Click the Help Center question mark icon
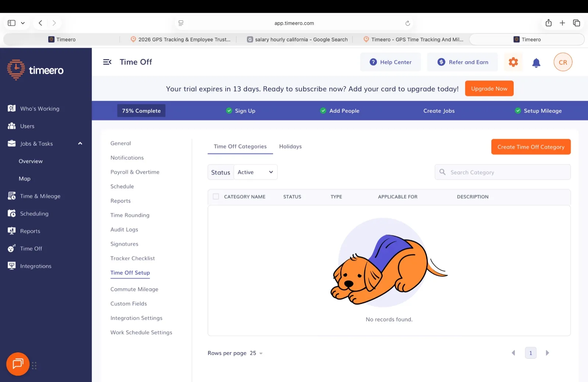The image size is (588, 382). (373, 62)
